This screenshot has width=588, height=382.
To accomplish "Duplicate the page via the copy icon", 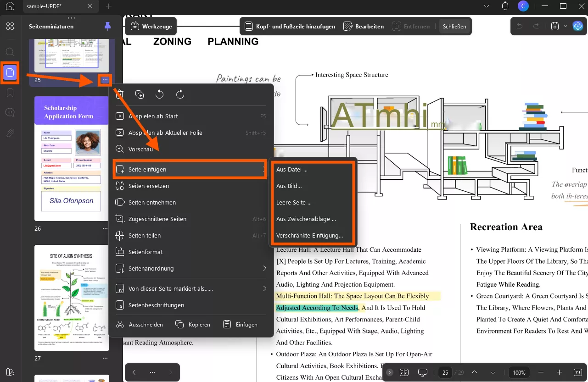I will click(140, 94).
